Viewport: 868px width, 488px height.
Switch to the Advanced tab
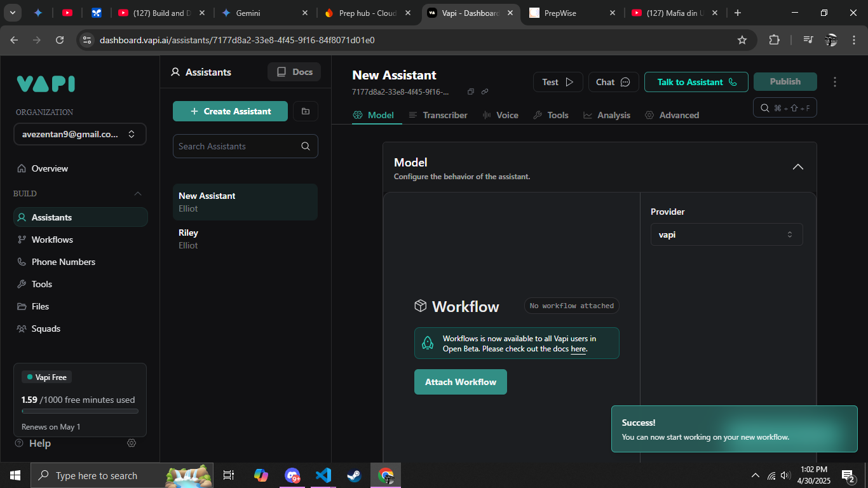click(672, 115)
